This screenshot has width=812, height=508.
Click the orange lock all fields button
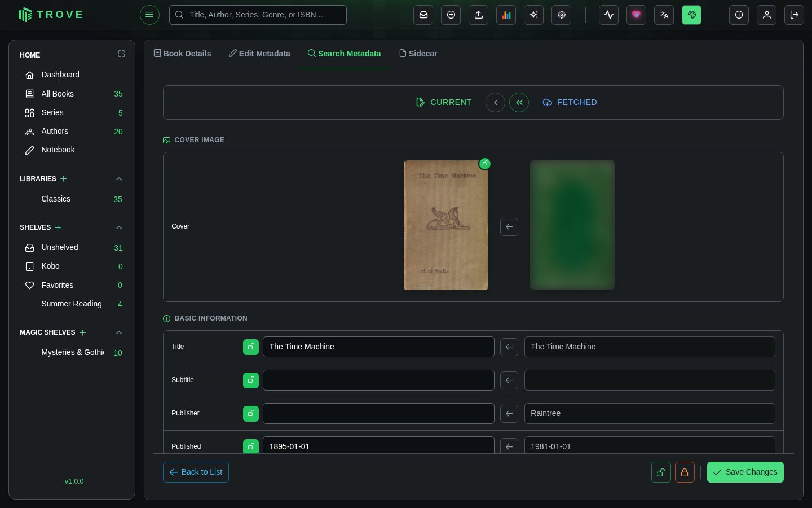685,472
